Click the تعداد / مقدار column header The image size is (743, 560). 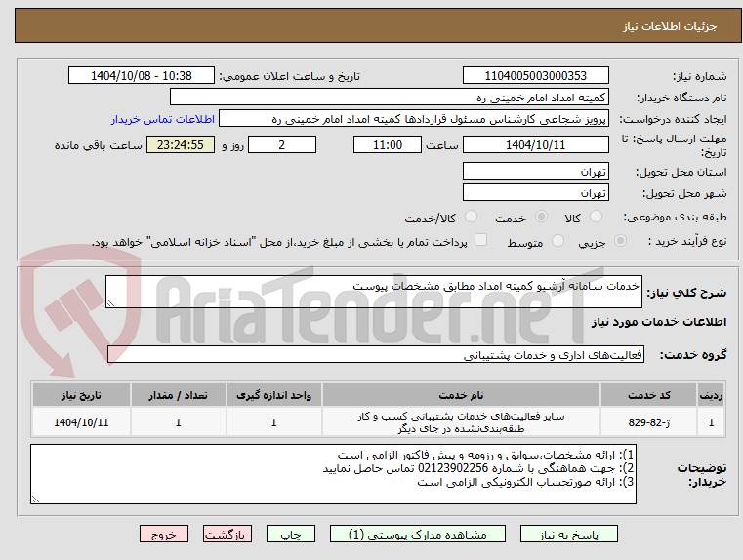point(178,395)
